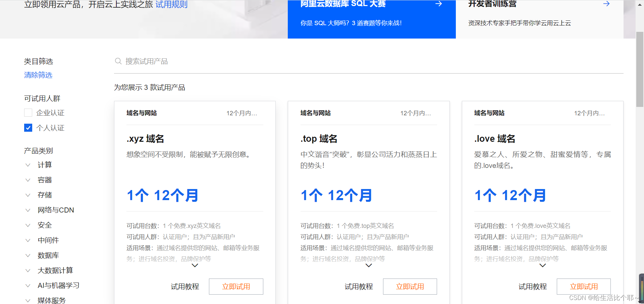Expand the 安全 category
This screenshot has width=644, height=304.
(x=28, y=225)
